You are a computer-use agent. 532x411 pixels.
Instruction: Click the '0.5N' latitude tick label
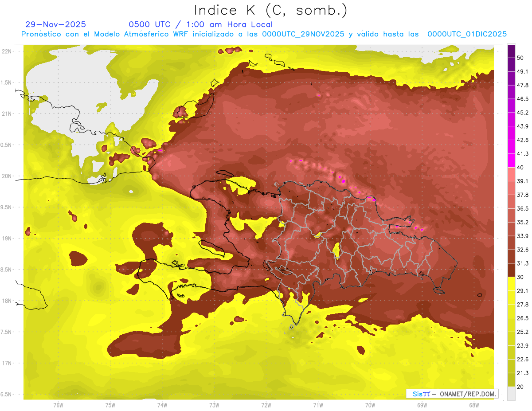[7, 145]
